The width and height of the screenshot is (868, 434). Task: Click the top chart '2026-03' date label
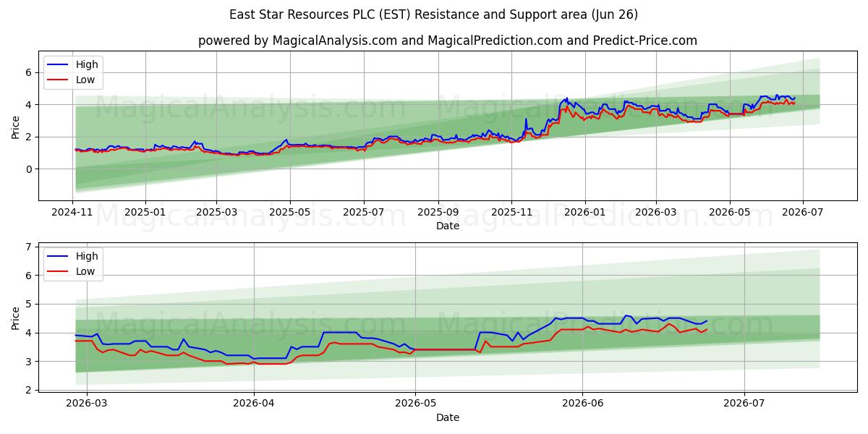tap(655, 212)
